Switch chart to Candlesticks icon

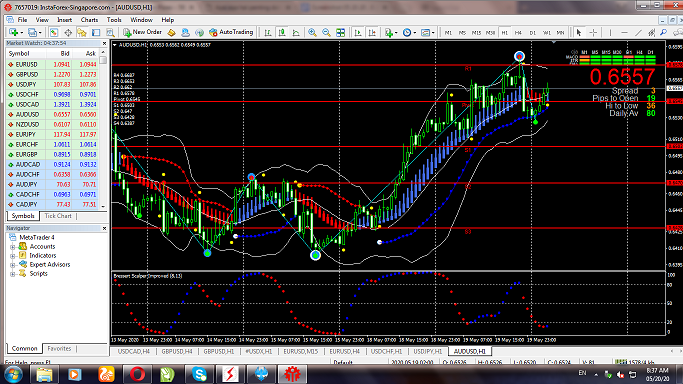click(282, 32)
